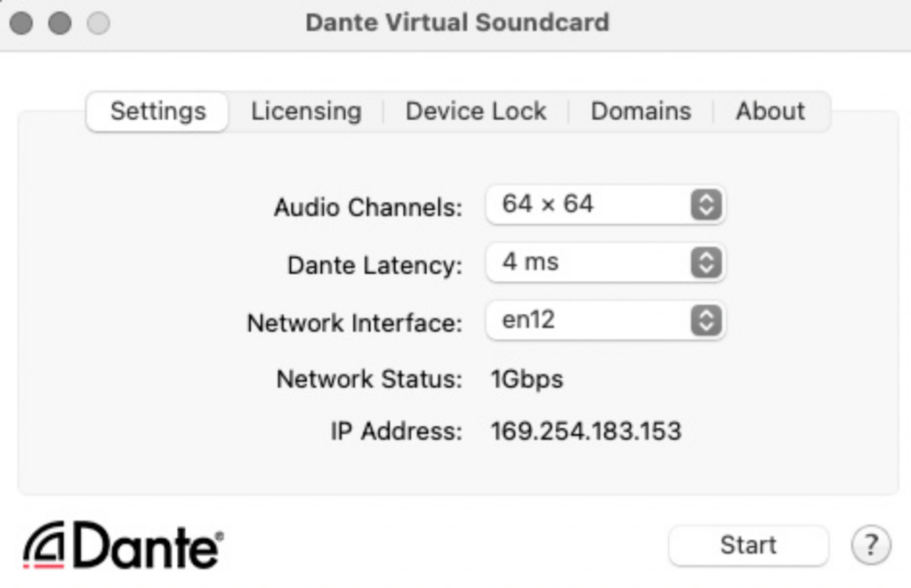Show the About tab
911x588 pixels.
[770, 111]
